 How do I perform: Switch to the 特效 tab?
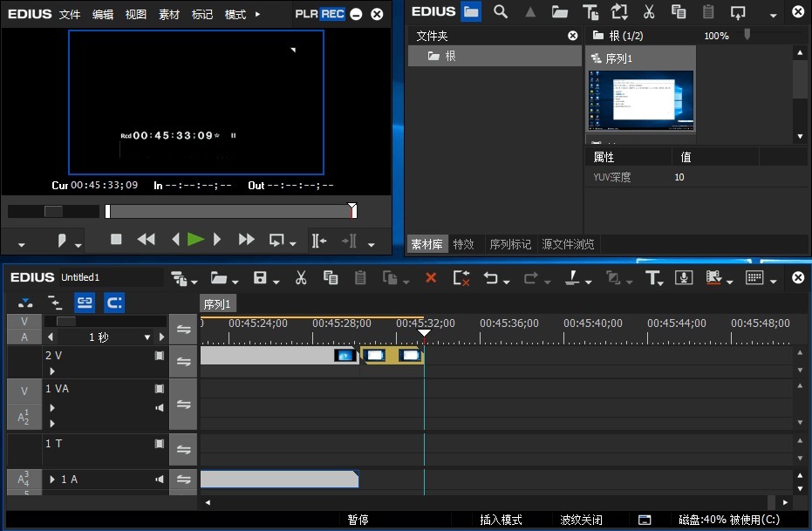pyautogui.click(x=464, y=244)
